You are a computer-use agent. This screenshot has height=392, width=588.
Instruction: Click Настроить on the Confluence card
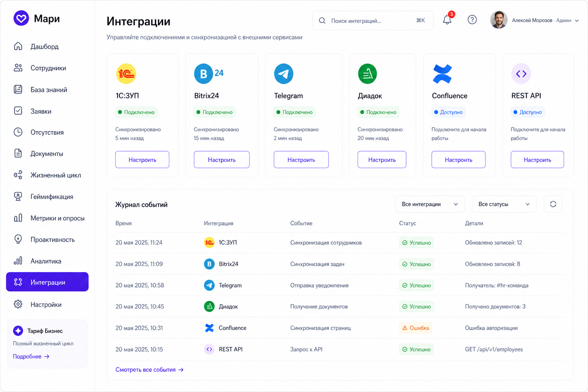[x=458, y=160]
